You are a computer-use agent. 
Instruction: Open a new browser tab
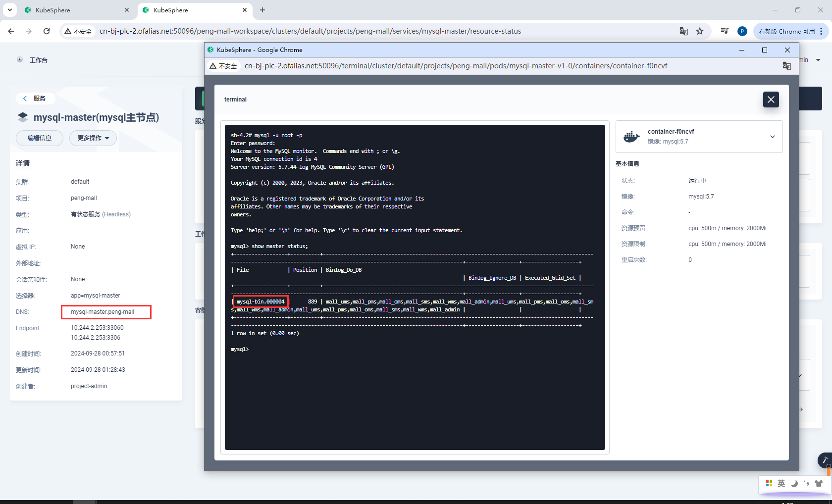pyautogui.click(x=262, y=10)
